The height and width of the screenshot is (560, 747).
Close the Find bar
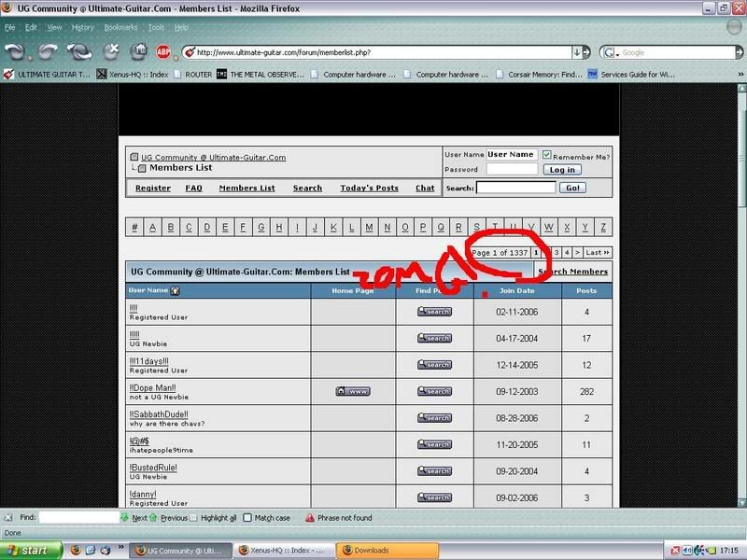pos(8,518)
